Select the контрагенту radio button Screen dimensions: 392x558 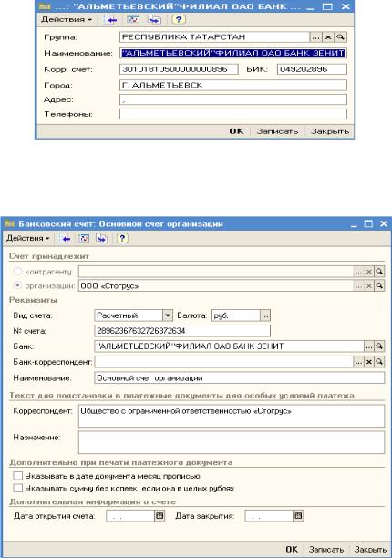17,272
